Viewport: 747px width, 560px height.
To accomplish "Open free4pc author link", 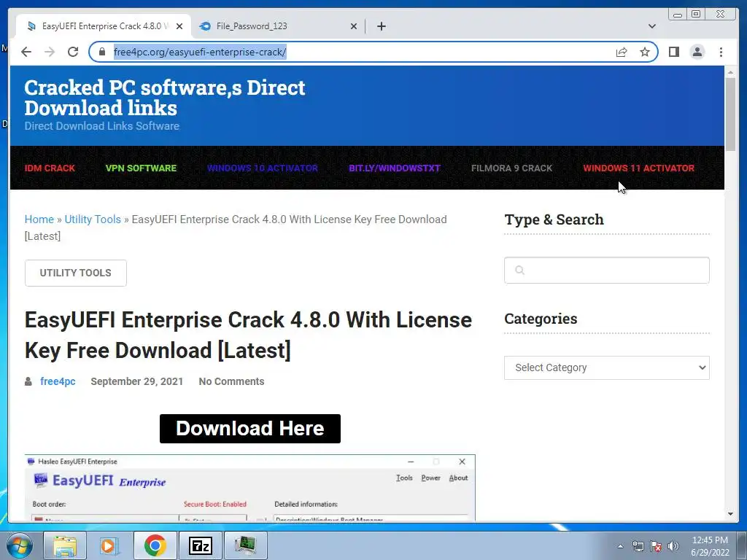I will pos(58,381).
